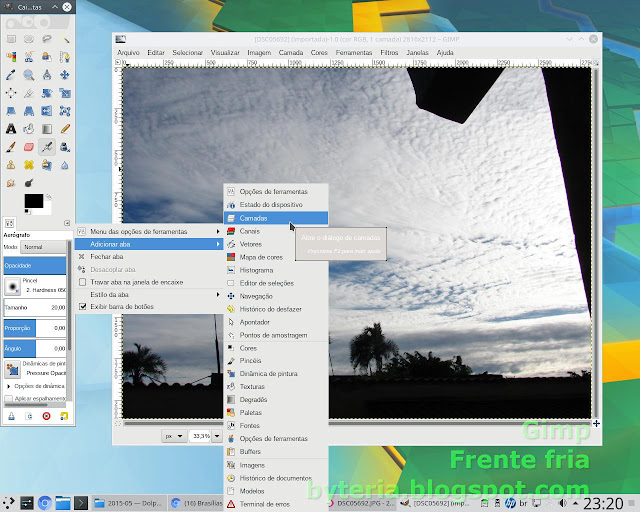Open the px unit dropdown

(174, 436)
